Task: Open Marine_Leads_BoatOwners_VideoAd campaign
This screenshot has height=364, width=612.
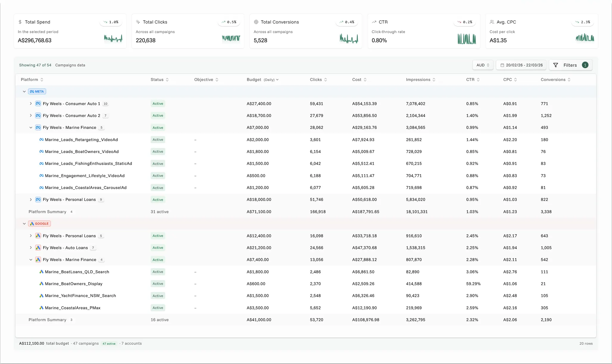Action: [82, 151]
